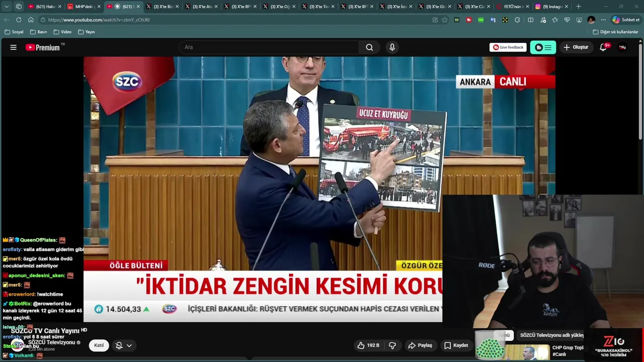The image size is (644, 362).
Task: Open browser settings three-dots menu
Action: pos(603,20)
